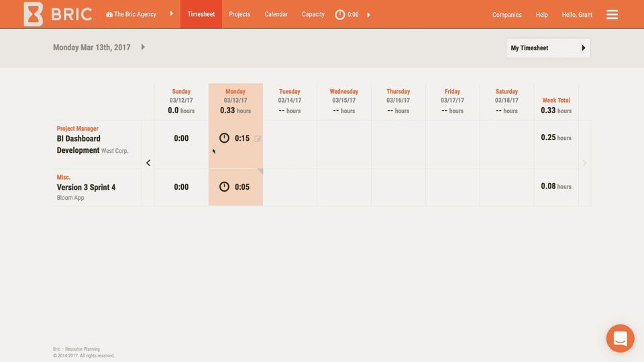Go to previous week with left chevron
The width and height of the screenshot is (644, 362).
coord(148,163)
